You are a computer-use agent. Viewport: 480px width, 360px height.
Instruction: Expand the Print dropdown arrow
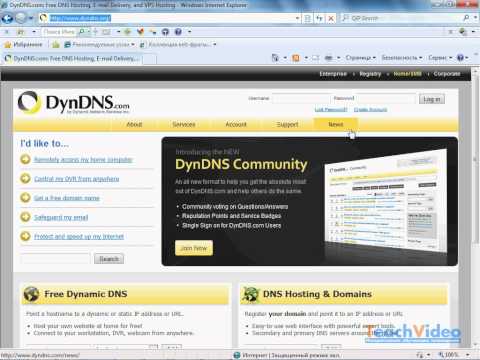[338, 58]
